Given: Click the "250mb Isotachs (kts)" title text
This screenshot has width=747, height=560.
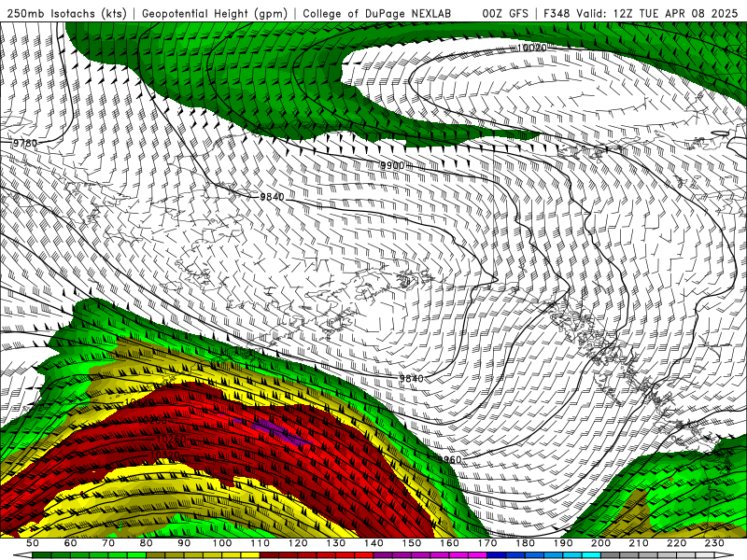Looking at the screenshot, I should (x=67, y=13).
